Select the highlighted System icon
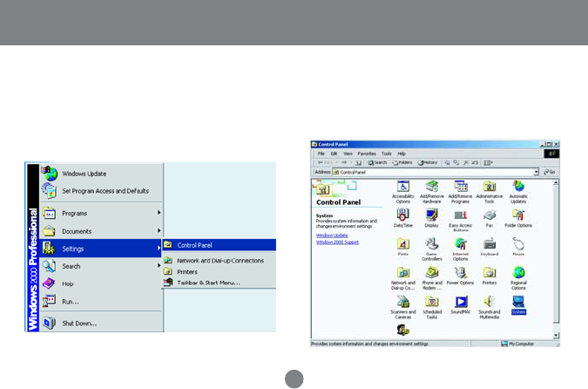Viewport: 588px width, 389px height. pyautogui.click(x=518, y=305)
